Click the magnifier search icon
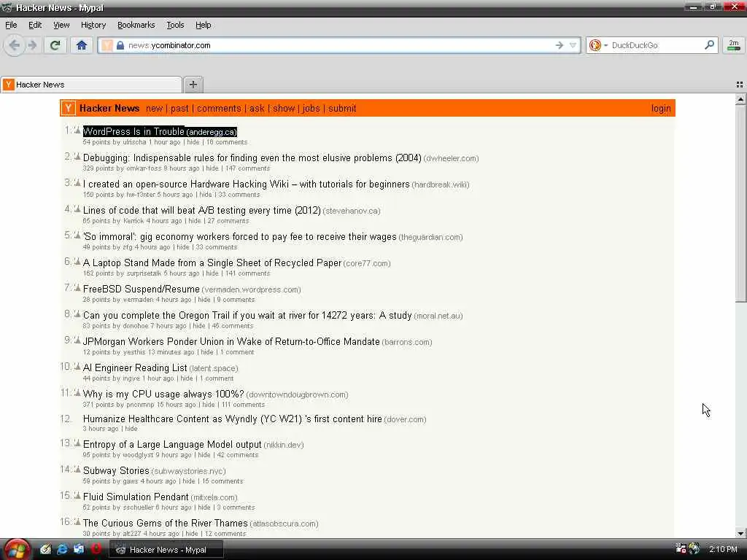Viewport: 747px width, 560px height. (x=709, y=45)
